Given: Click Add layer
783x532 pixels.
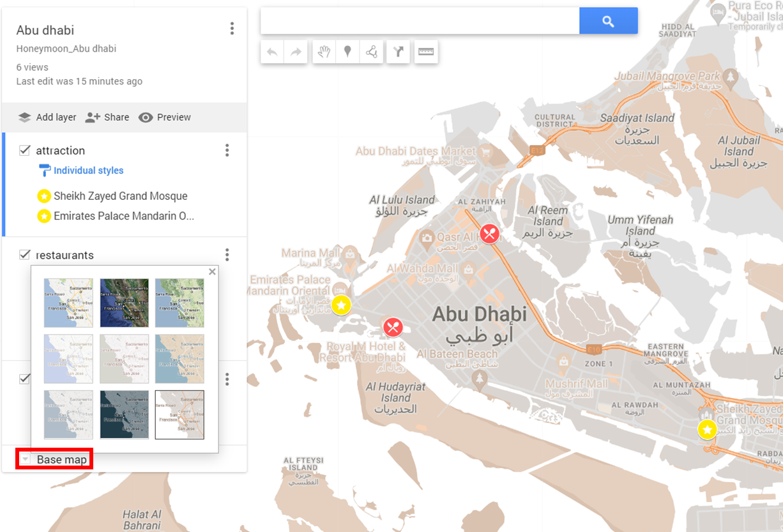Looking at the screenshot, I should tap(47, 118).
